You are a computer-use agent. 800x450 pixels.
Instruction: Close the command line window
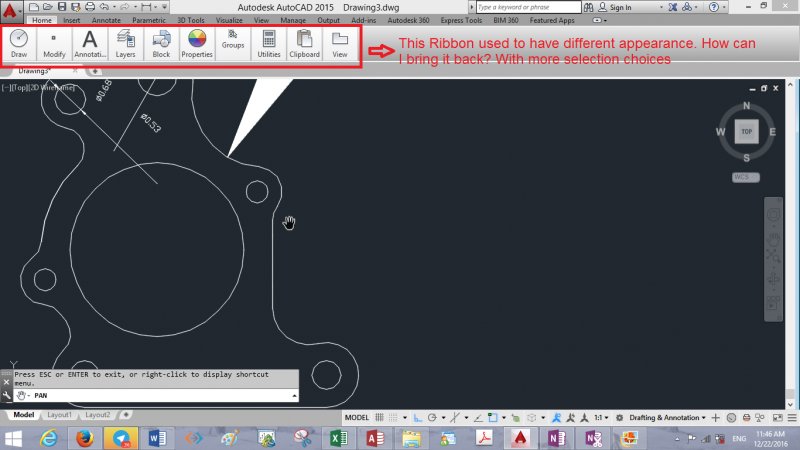[6, 382]
